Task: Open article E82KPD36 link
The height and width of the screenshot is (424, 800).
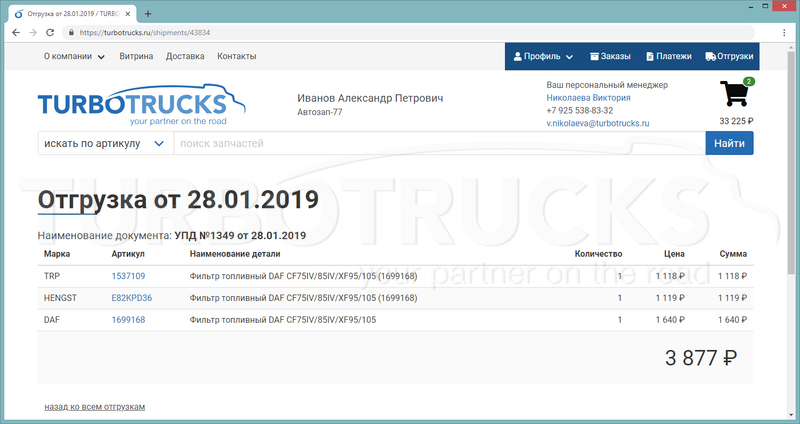Action: pyautogui.click(x=132, y=298)
